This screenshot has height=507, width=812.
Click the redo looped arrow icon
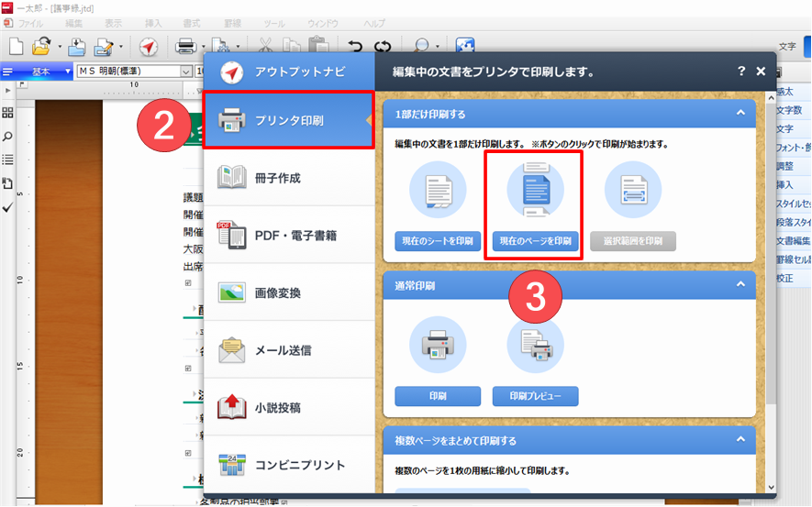pos(383,47)
